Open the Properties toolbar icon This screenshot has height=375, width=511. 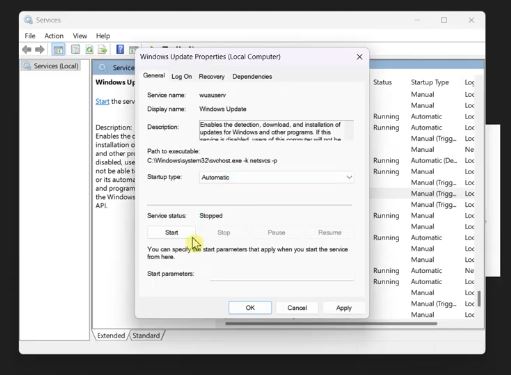(76, 50)
